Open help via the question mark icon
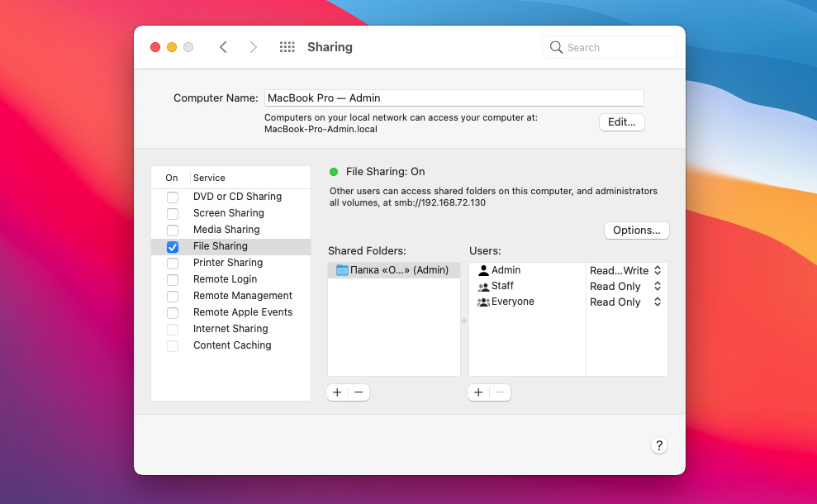Screen dimensions: 817x504 point(658,445)
